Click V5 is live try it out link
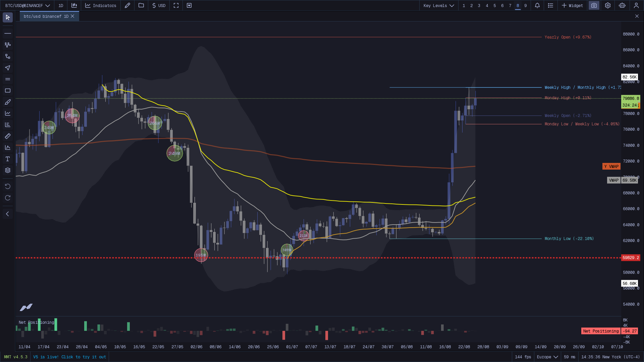 pos(69,357)
